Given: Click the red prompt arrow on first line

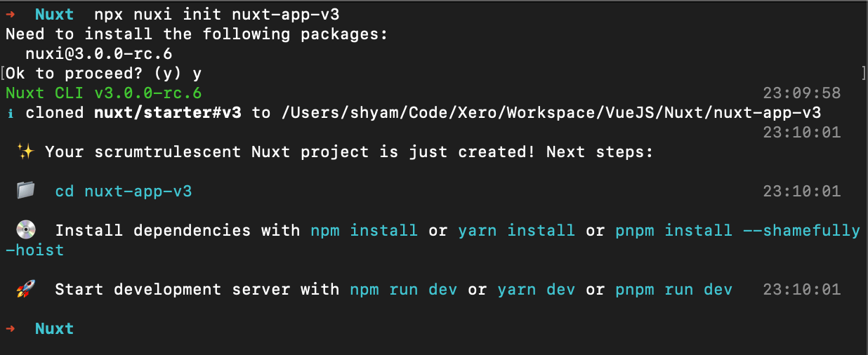Looking at the screenshot, I should tap(10, 14).
